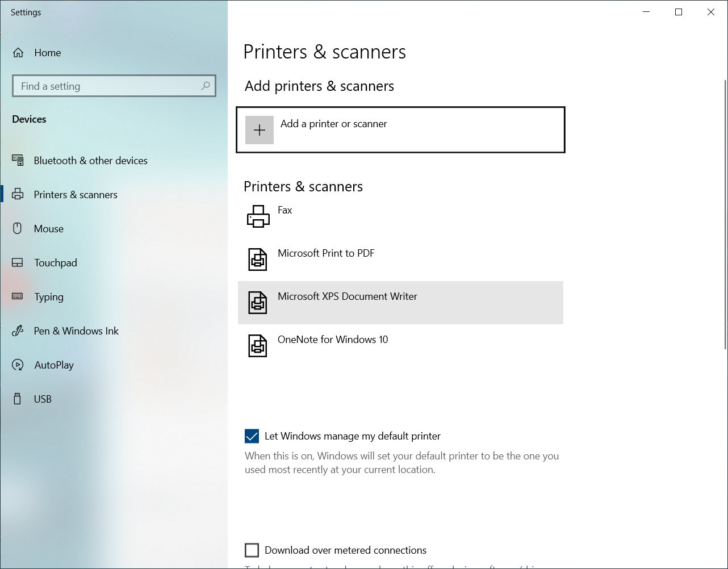Screen dimensions: 728x569
Task: Click the Microsoft Print to PDF icon
Action: 258,260
